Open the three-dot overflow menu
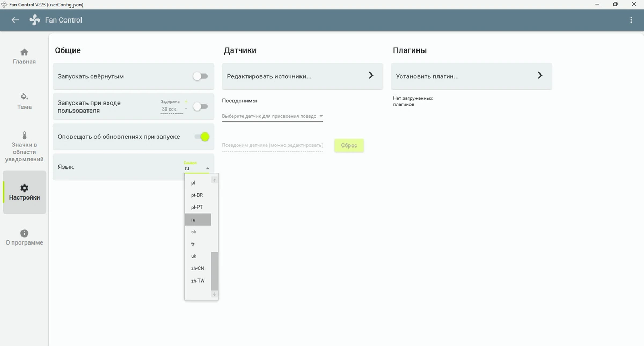Viewport: 644px width, 346px height. 631,20
